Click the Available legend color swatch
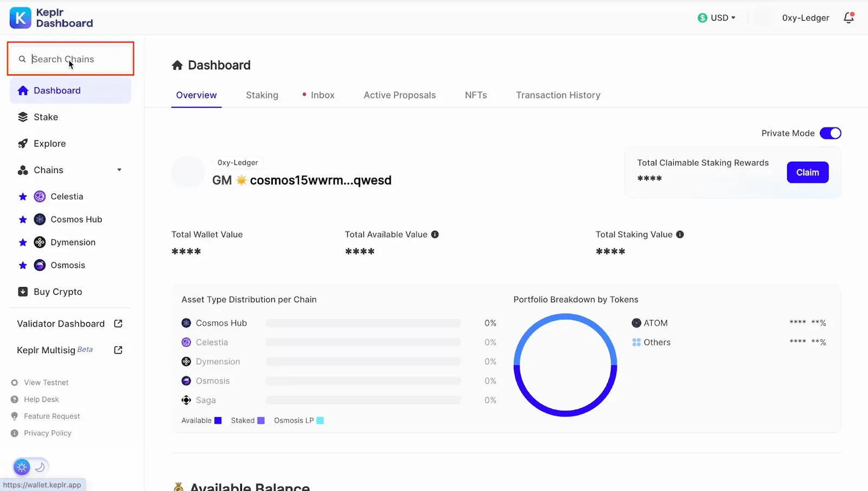Screen dimensions: 868x491 (x=218, y=420)
